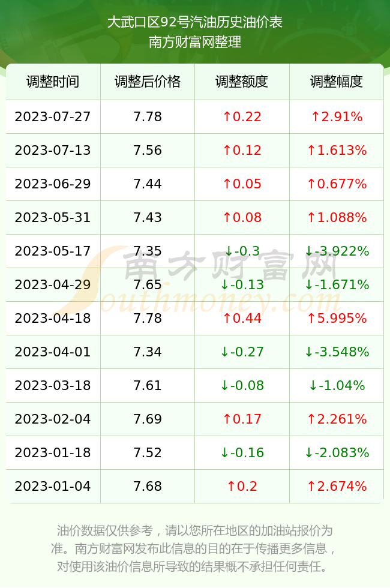Image resolution: width=390 pixels, height=588 pixels.
Task: Click the 调整时间 column header
Action: 53,82
